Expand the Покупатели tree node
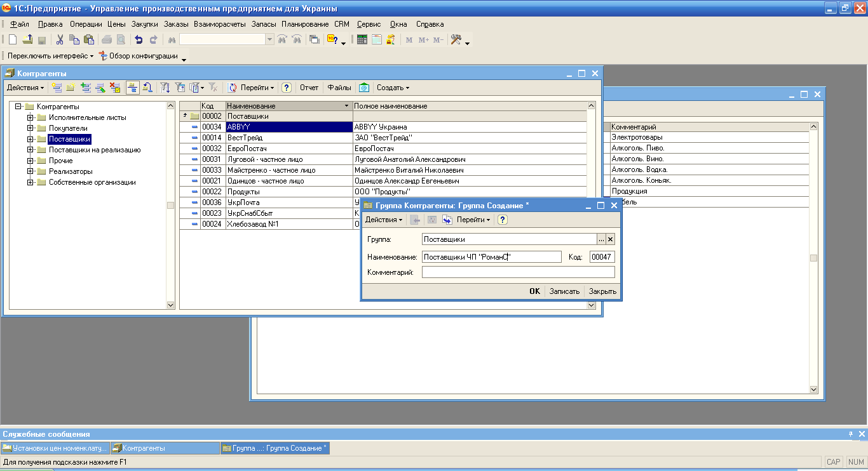Screen dimensions: 868x471 (x=30, y=128)
